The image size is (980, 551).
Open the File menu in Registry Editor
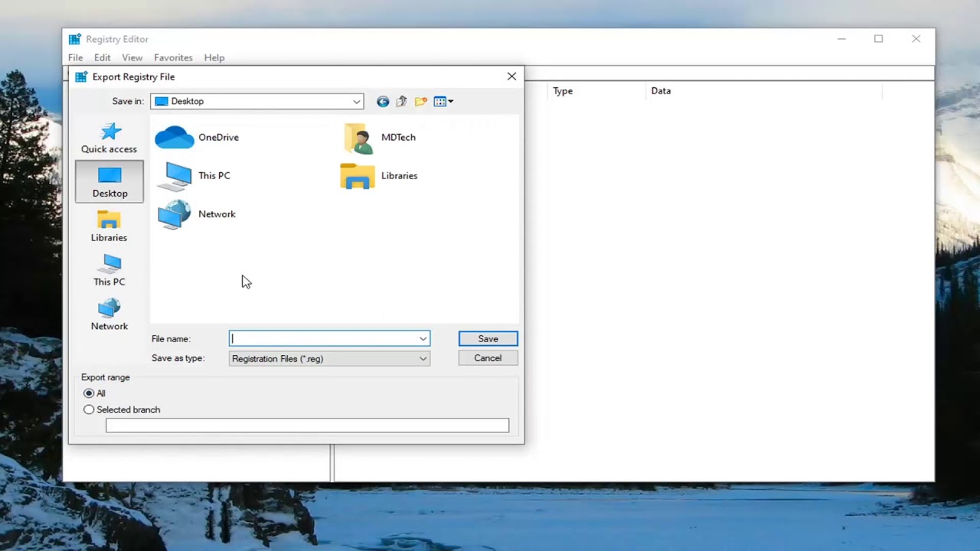click(75, 57)
